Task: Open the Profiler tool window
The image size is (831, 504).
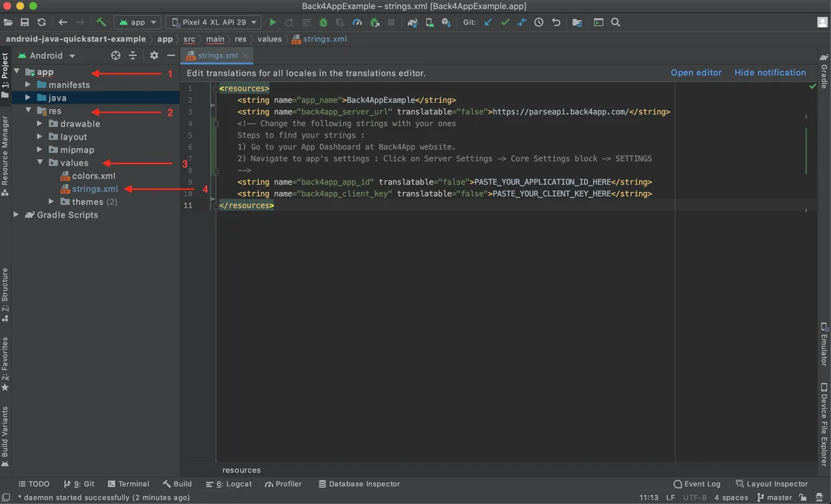Action: click(x=283, y=484)
